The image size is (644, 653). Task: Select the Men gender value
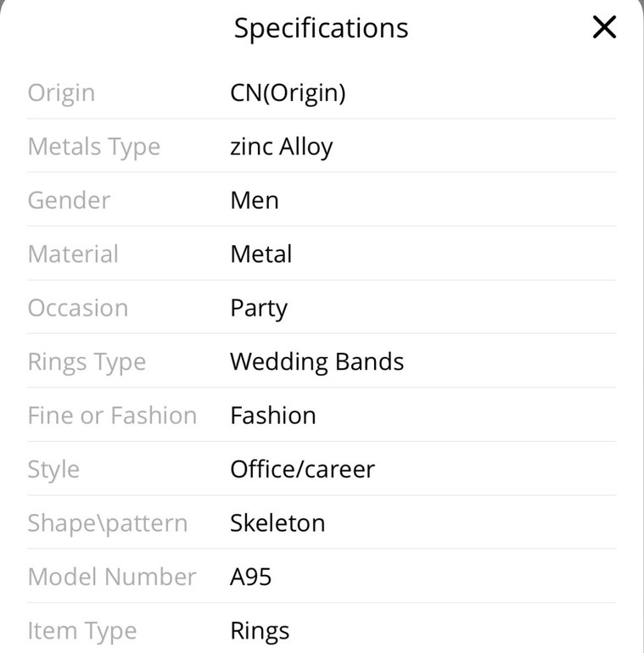click(255, 200)
